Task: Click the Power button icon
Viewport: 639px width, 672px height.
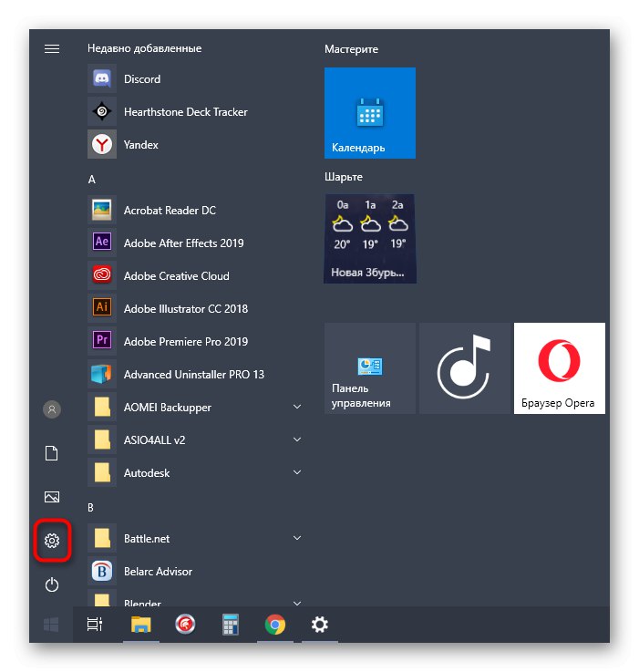Action: pyautogui.click(x=52, y=584)
